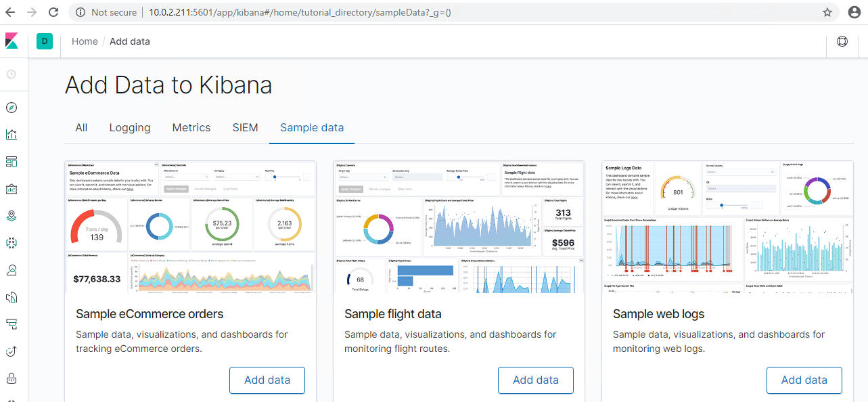Click the eCommerce orders description text
Image resolution: width=868 pixels, height=402 pixels.
[x=182, y=342]
